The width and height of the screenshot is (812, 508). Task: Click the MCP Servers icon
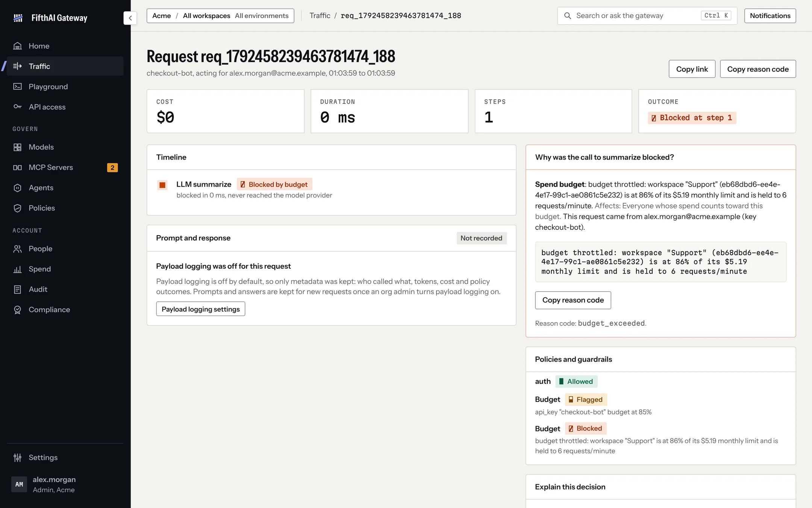17,167
